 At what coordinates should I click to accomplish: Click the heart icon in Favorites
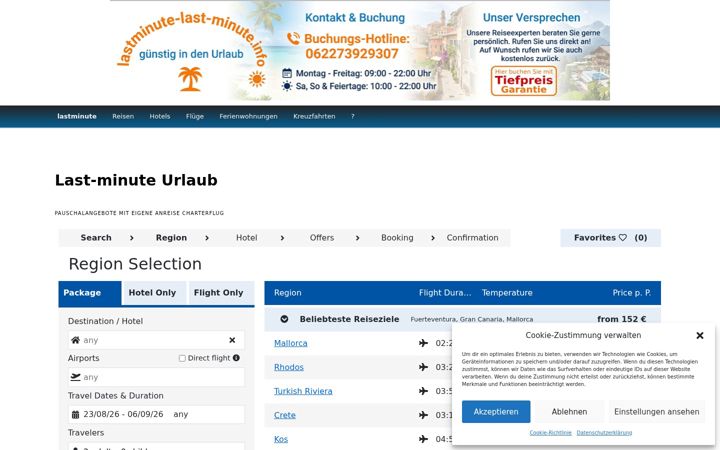pos(623,238)
